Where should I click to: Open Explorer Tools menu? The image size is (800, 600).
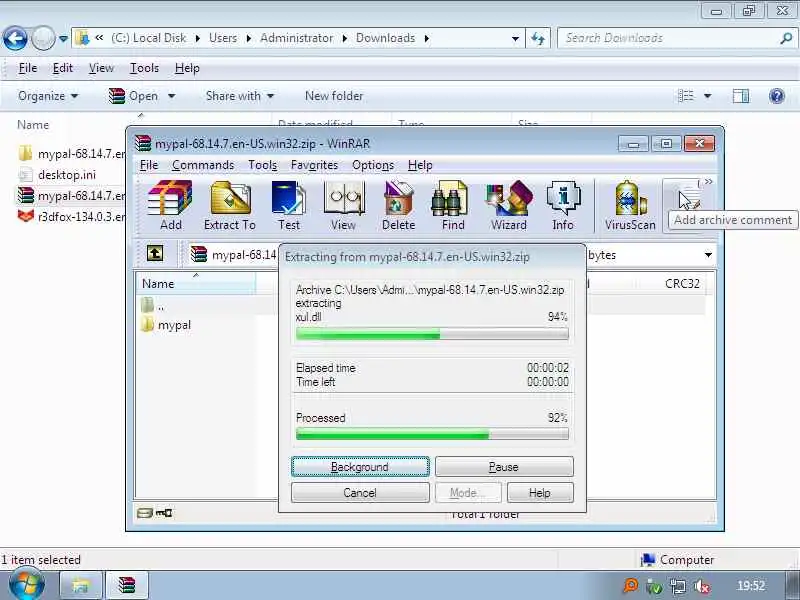tap(144, 68)
